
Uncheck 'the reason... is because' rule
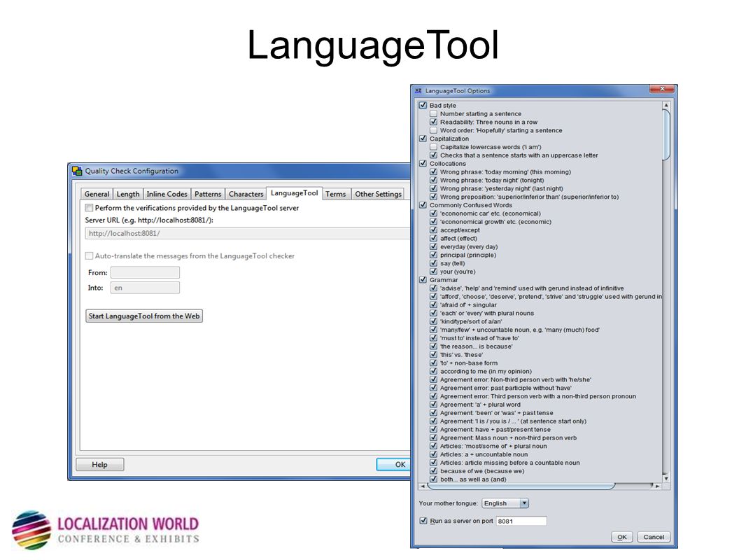(433, 346)
